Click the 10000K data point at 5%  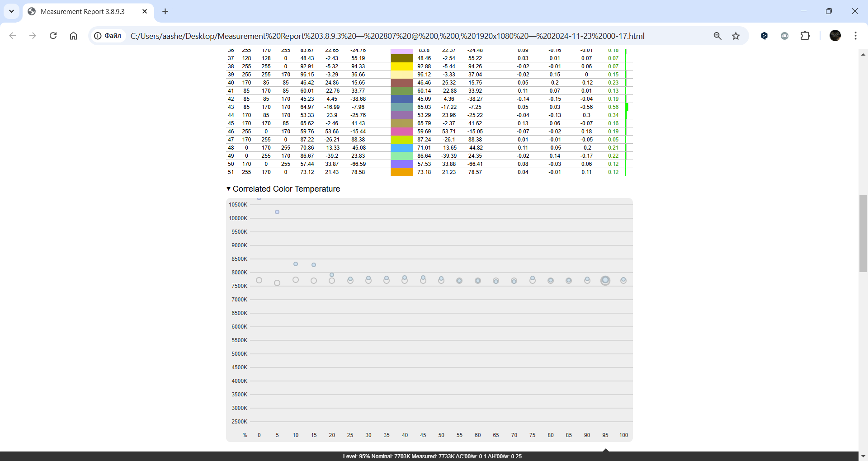point(277,212)
